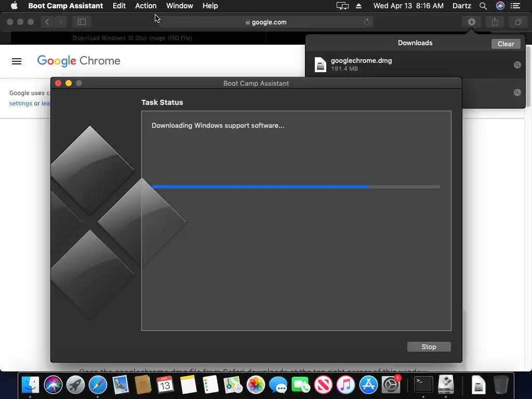Open Calendar from the Dock
The width and height of the screenshot is (532, 399).
point(165,385)
